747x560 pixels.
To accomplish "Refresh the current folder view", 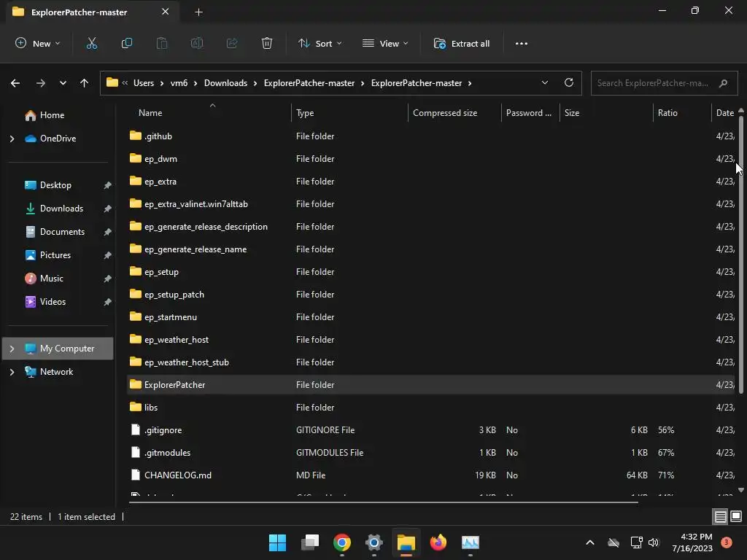I will pyautogui.click(x=569, y=82).
